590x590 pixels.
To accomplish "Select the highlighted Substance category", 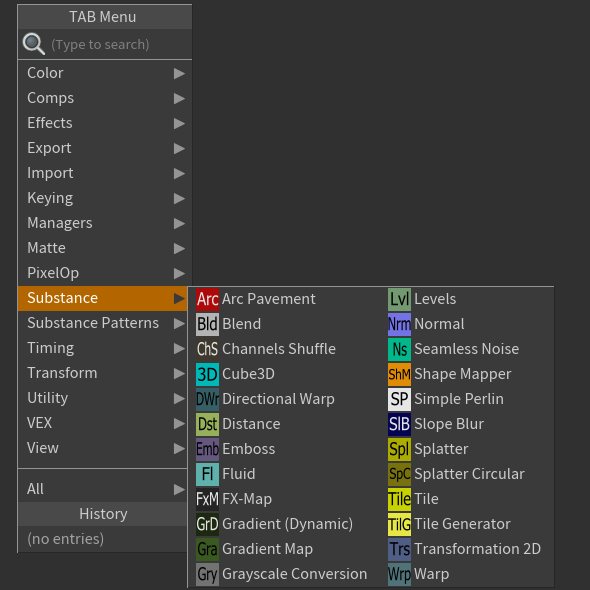I will click(x=103, y=298).
